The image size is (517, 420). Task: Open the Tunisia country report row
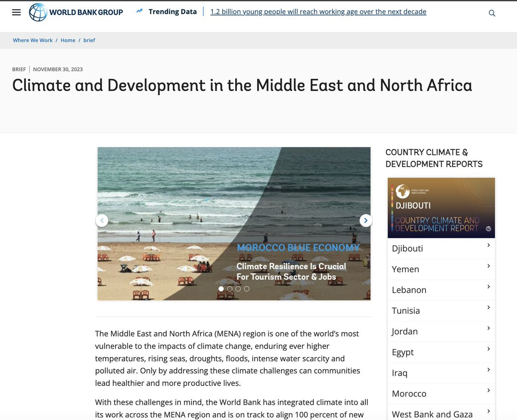[x=441, y=311]
